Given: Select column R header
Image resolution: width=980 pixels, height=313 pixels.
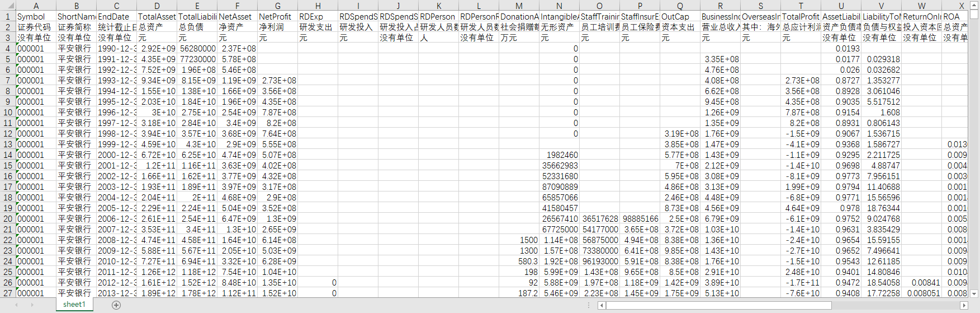Looking at the screenshot, I should [721, 6].
